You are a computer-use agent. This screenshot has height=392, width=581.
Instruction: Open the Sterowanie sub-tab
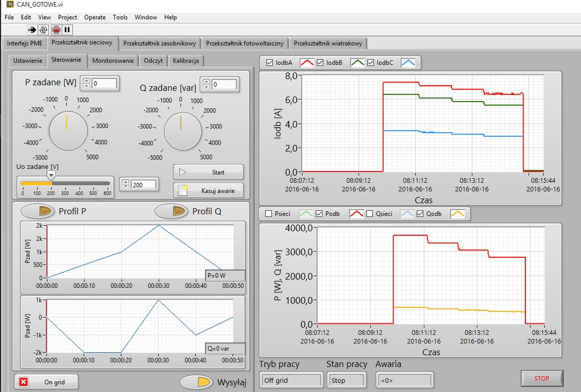click(66, 60)
